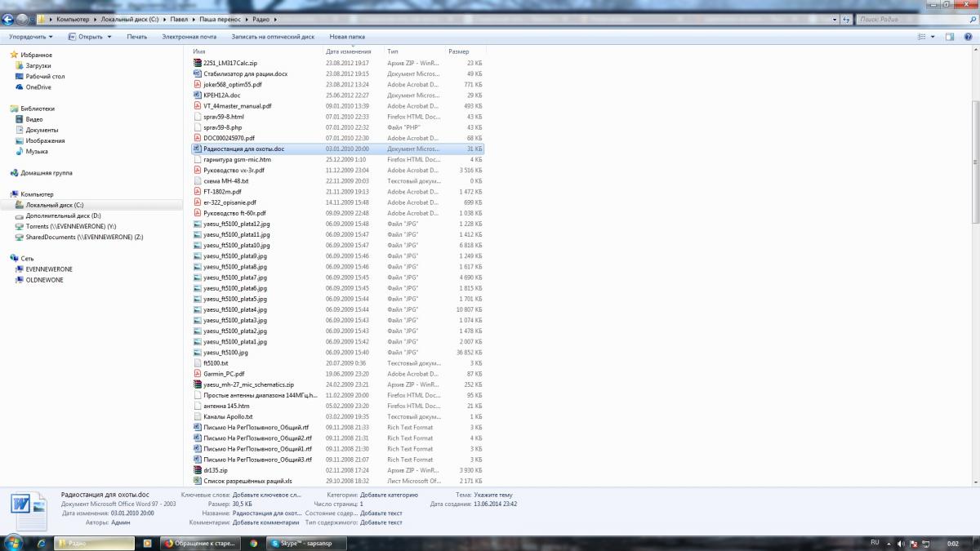Open the address bar history dropdown
This screenshot has height=551, width=980.
[834, 19]
